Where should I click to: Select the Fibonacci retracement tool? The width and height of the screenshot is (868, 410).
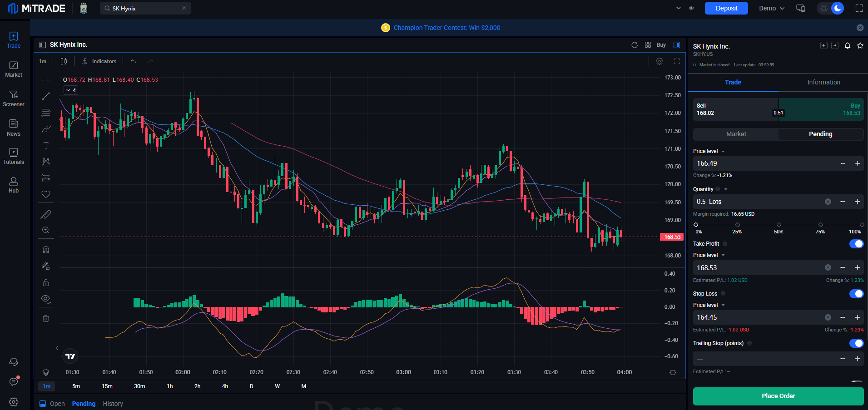click(46, 113)
